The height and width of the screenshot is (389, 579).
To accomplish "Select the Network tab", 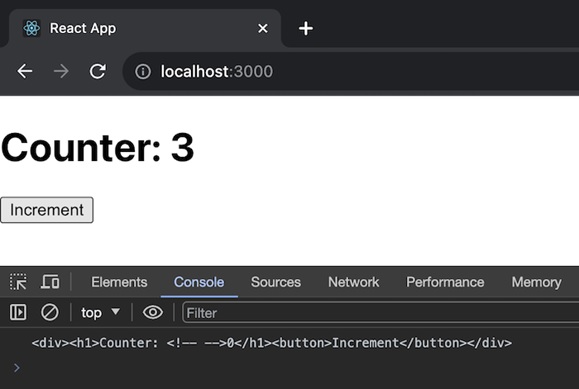I will click(x=353, y=282).
